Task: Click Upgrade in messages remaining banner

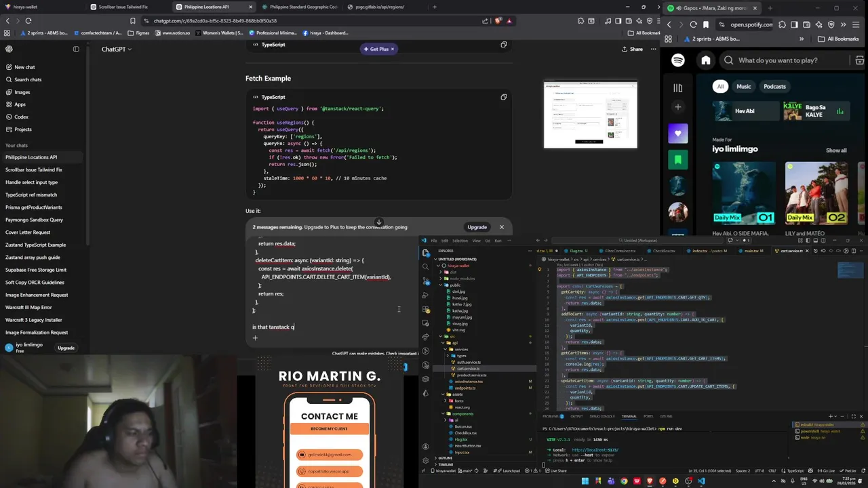Action: 477,227
